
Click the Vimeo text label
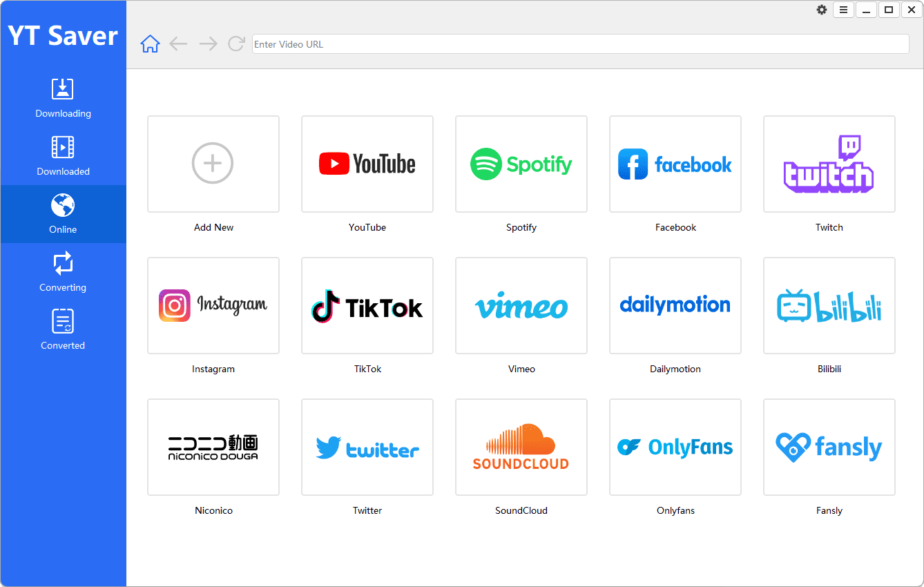[x=521, y=369]
